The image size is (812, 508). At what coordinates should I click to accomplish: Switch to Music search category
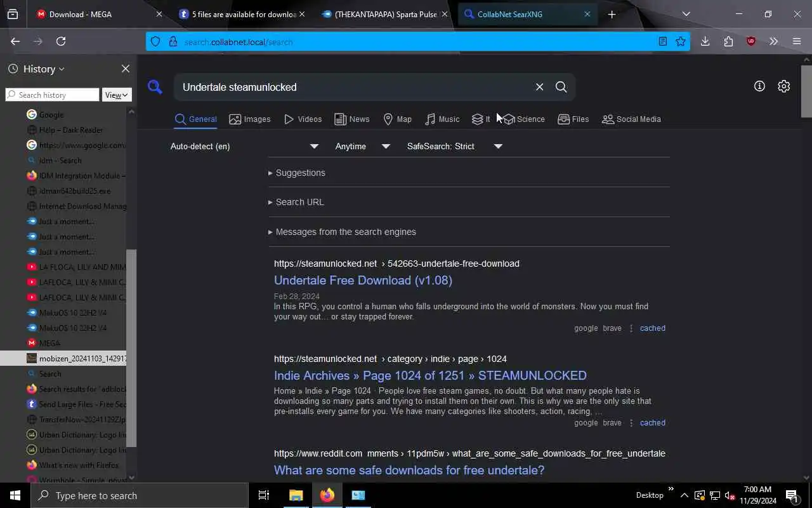pyautogui.click(x=442, y=119)
